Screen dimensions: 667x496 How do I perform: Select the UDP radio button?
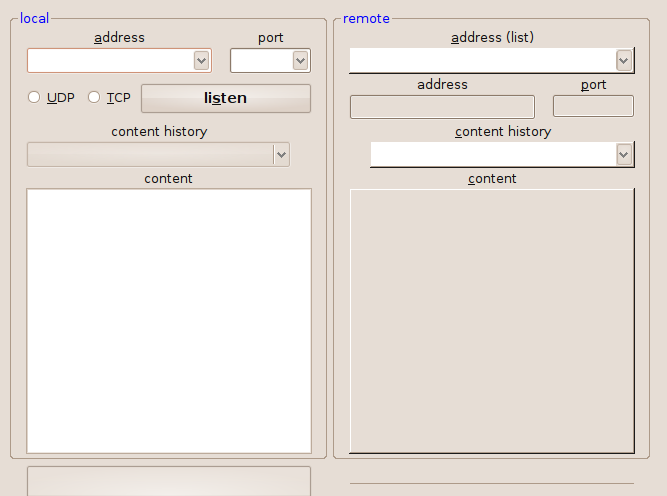coord(34,97)
